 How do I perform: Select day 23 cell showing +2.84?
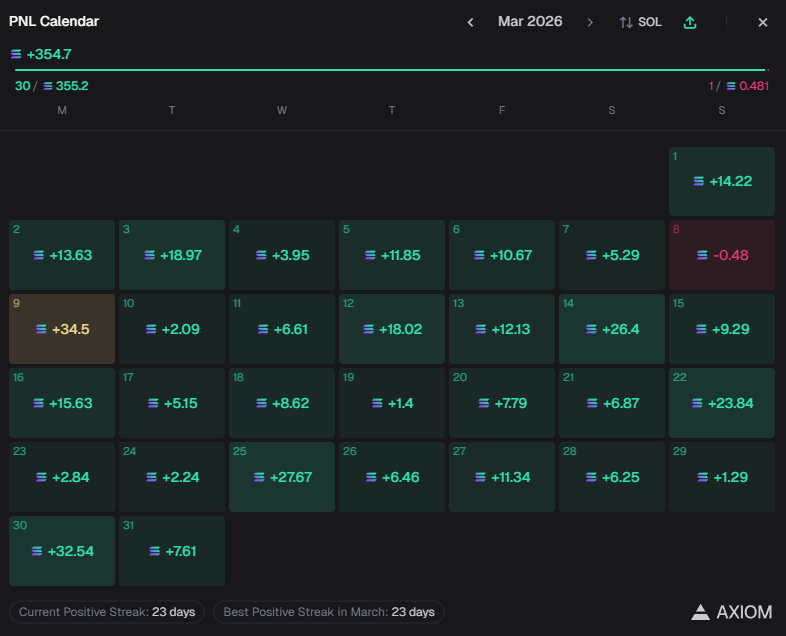click(62, 477)
